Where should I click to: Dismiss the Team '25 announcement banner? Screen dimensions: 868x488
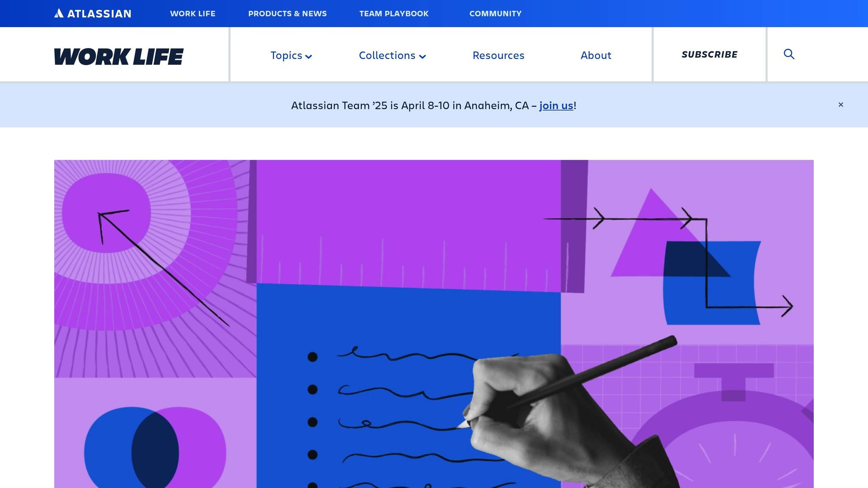[x=840, y=105]
